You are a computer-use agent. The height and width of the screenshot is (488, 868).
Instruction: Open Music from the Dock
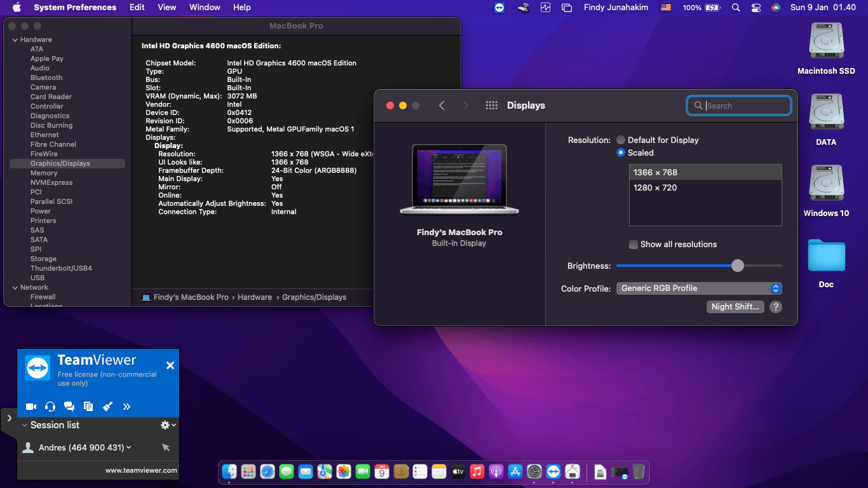[477, 471]
